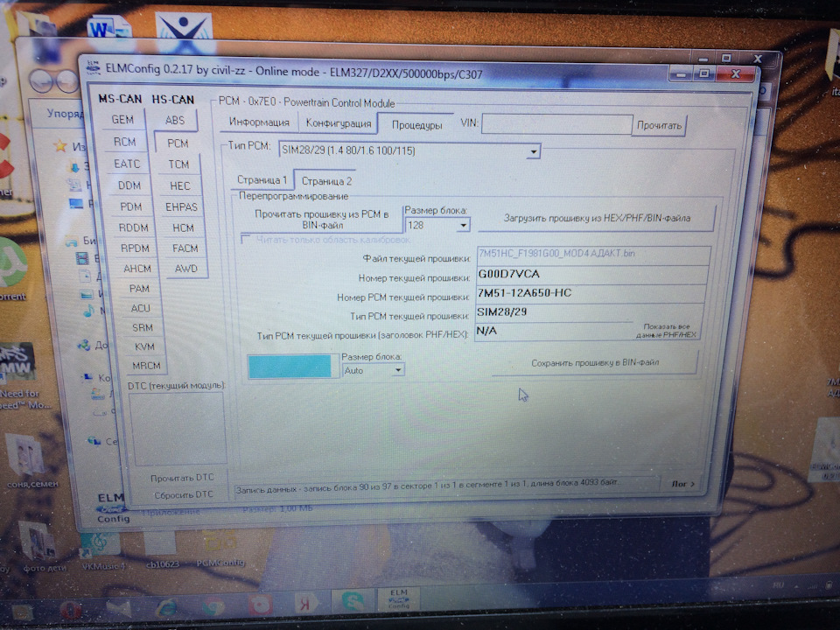This screenshot has width=840, height=630.
Task: Click the VIN input field
Action: pos(557,124)
